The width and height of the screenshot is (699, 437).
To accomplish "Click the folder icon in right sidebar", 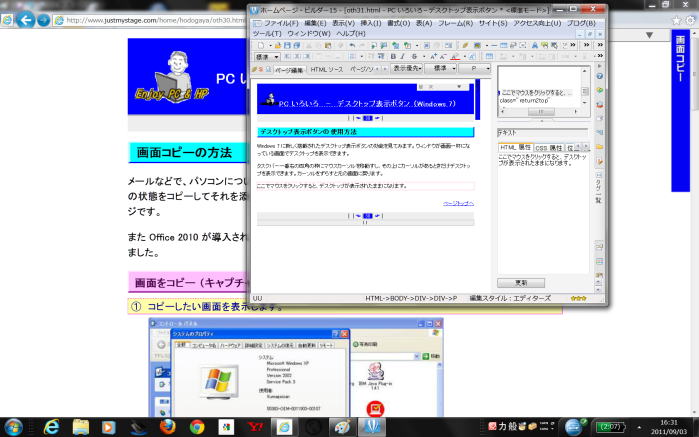I will [x=600, y=146].
